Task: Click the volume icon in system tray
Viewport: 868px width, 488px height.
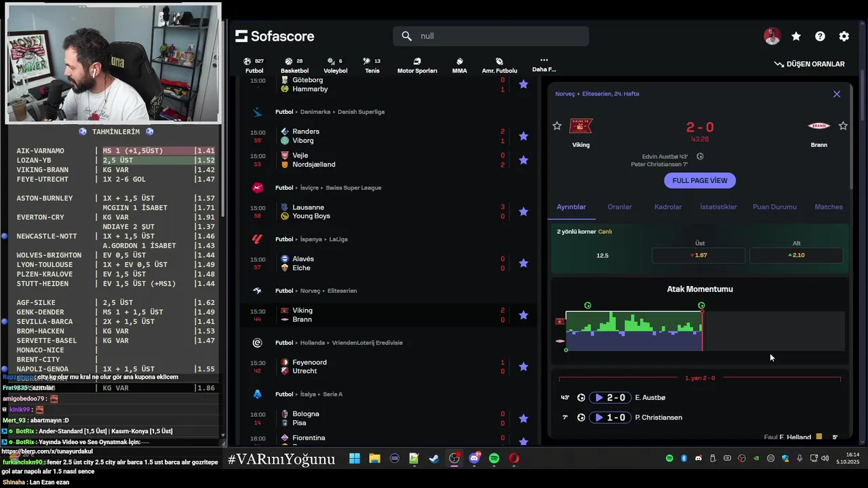Action: tap(825, 459)
